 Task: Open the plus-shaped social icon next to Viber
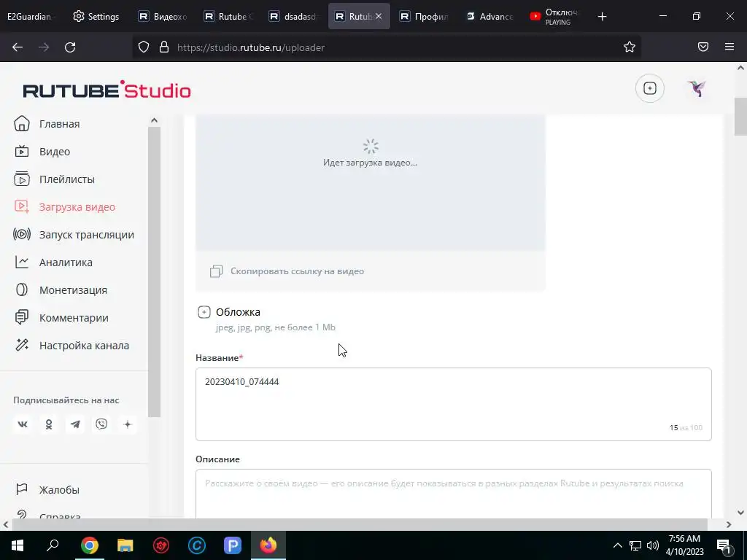click(127, 424)
